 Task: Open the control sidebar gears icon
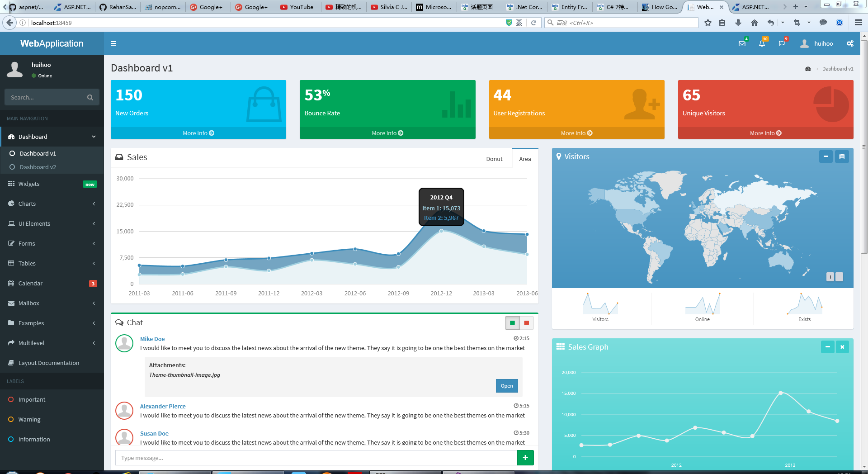pyautogui.click(x=850, y=43)
